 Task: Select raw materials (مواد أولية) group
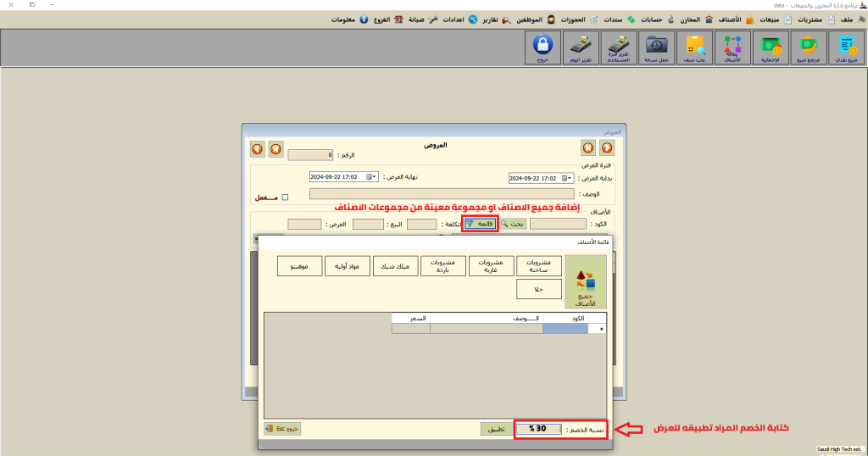click(x=347, y=265)
